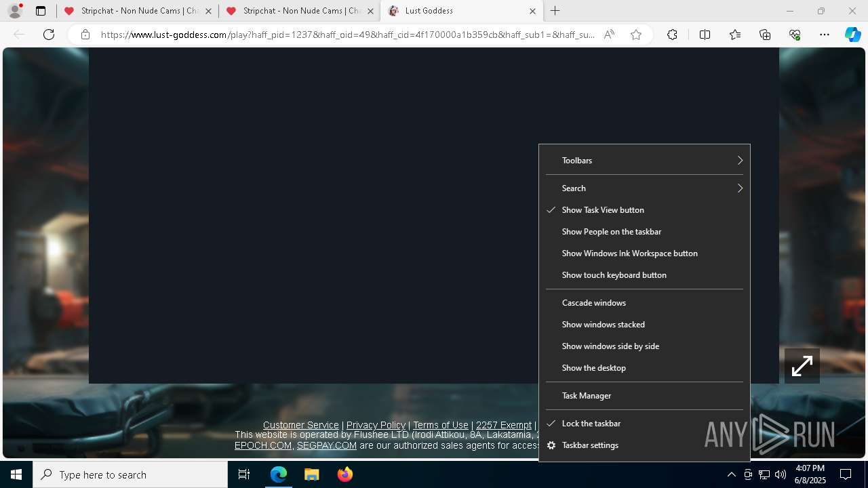
Task: Visit the SEGPAY.COM link
Action: point(327,445)
